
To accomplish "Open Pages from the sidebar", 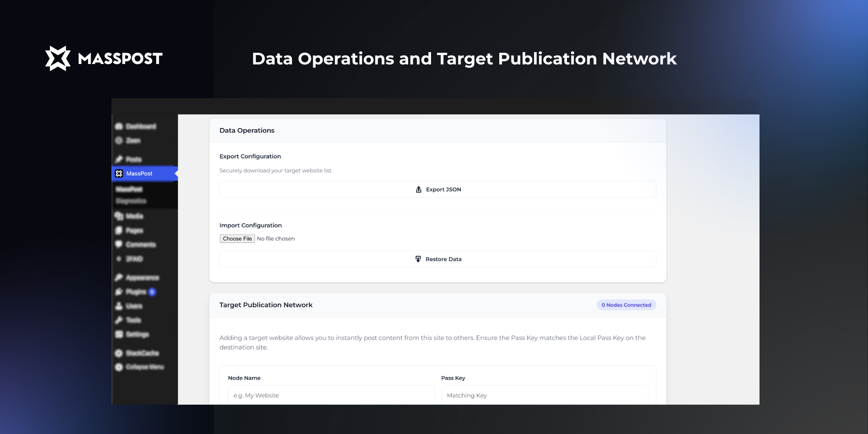I will coord(134,231).
